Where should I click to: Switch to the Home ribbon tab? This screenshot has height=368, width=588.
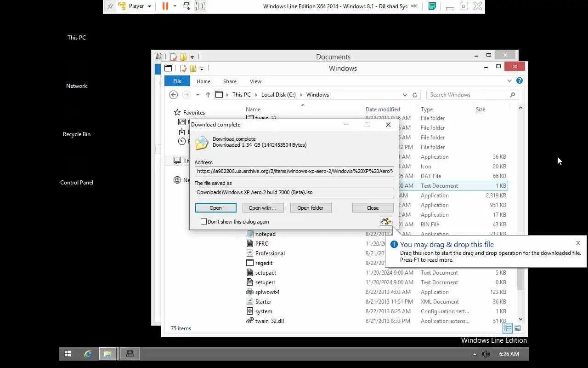click(x=204, y=81)
